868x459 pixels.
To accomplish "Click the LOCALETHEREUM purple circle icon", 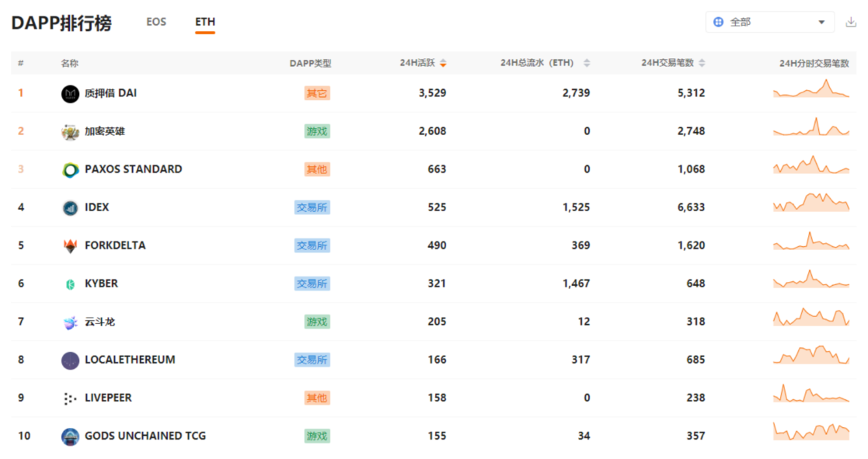I will pos(70,360).
